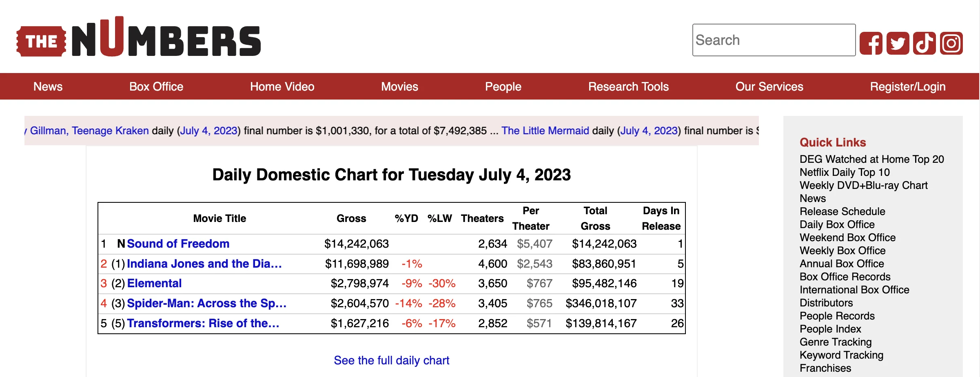The image size is (980, 377).
Task: Open International Box Office quick link
Action: 854,290
